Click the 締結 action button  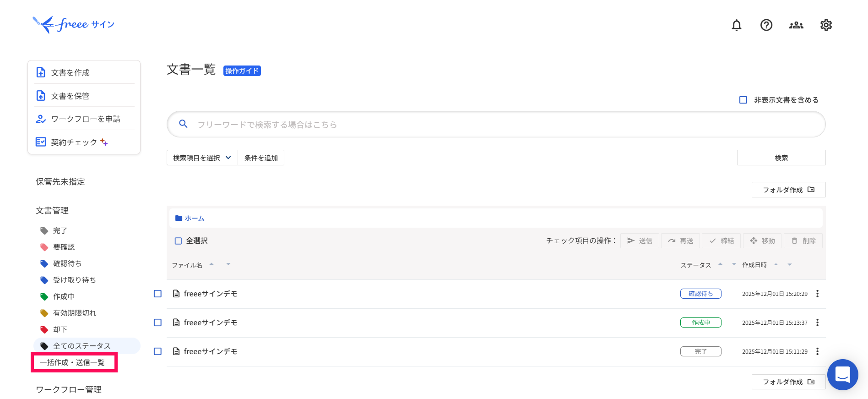722,241
